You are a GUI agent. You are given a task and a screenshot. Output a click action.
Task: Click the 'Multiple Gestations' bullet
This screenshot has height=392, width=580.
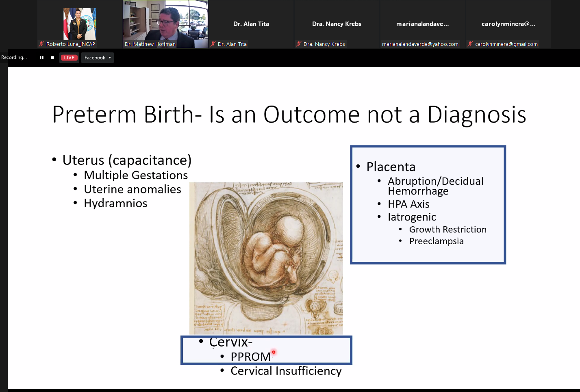[x=136, y=175]
